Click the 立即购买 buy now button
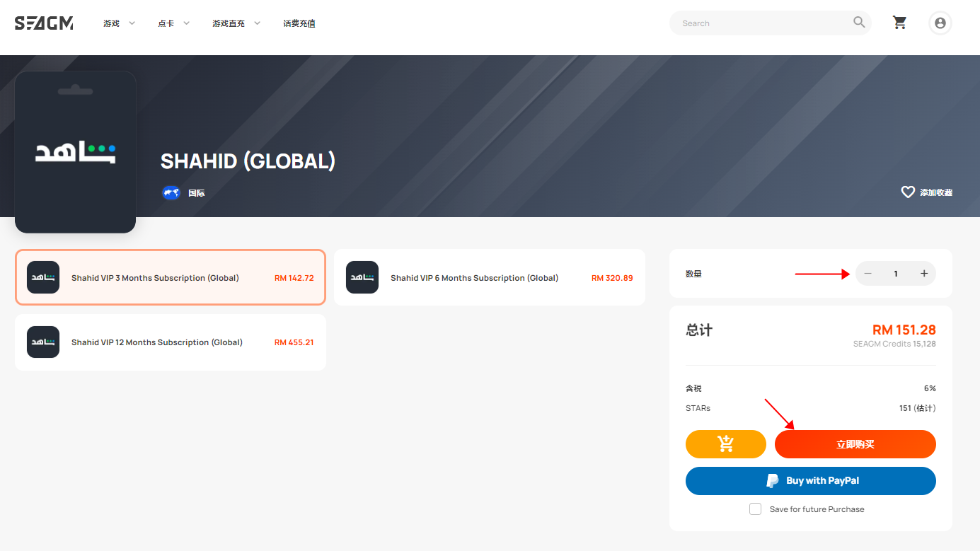Viewport: 980px width, 551px height. [855, 444]
